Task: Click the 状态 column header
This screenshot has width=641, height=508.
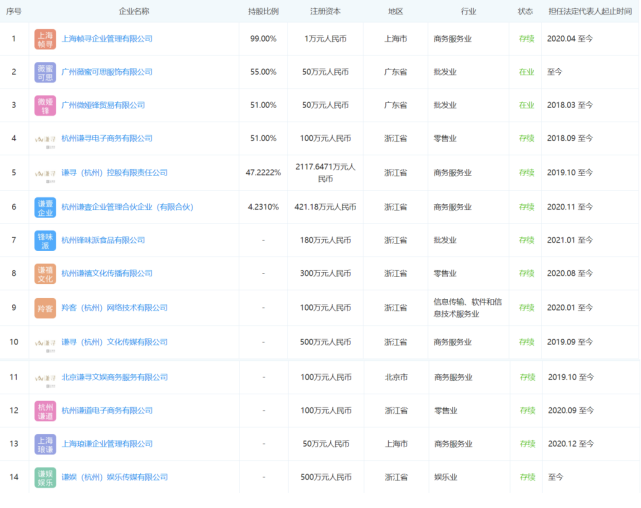Action: pyautogui.click(x=525, y=11)
